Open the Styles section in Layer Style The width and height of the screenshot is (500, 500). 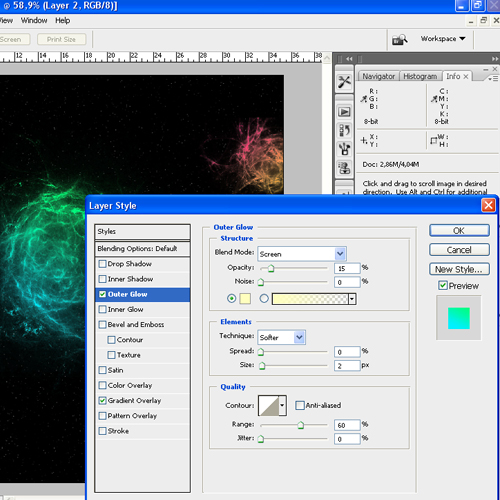(142, 231)
